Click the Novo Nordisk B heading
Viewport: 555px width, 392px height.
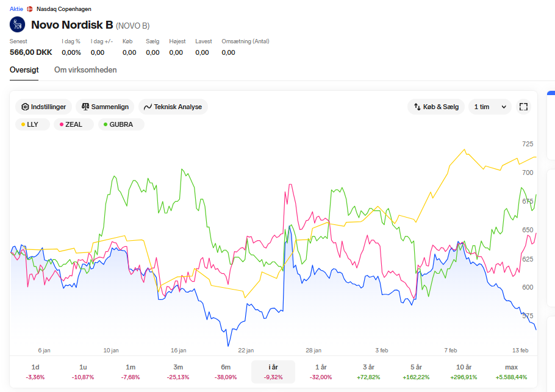tap(72, 25)
